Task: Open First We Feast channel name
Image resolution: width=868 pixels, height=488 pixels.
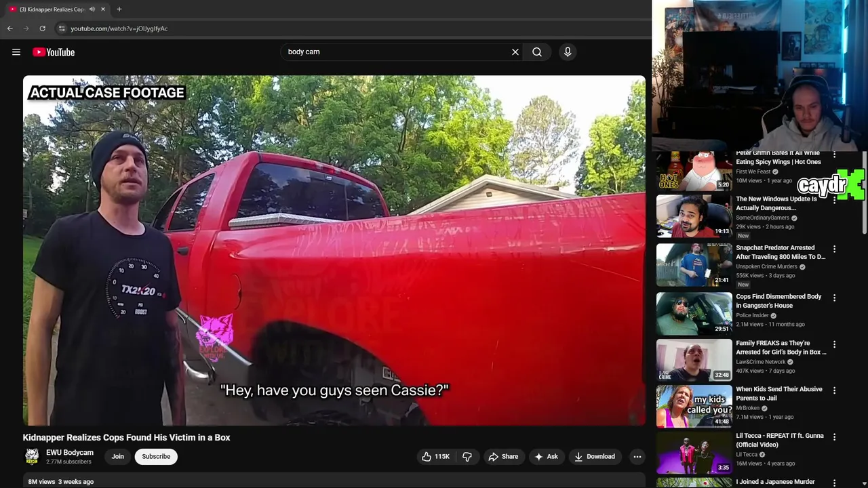Action: (753, 171)
